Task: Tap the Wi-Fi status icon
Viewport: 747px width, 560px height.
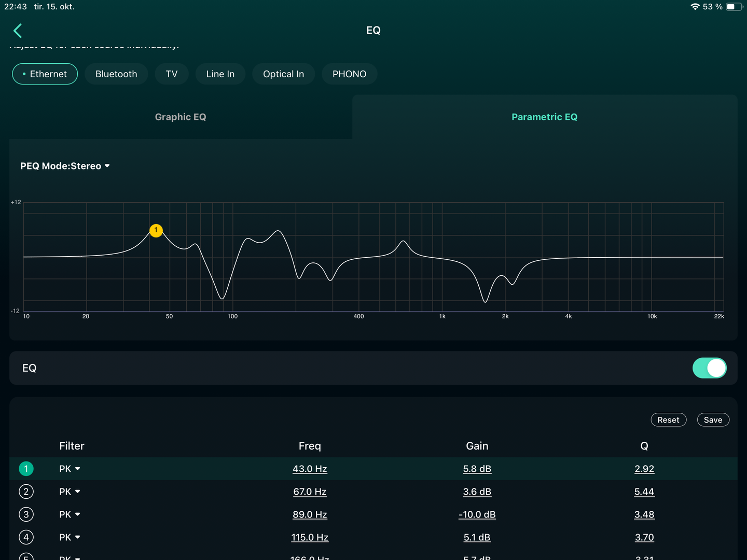Action: [x=695, y=7]
